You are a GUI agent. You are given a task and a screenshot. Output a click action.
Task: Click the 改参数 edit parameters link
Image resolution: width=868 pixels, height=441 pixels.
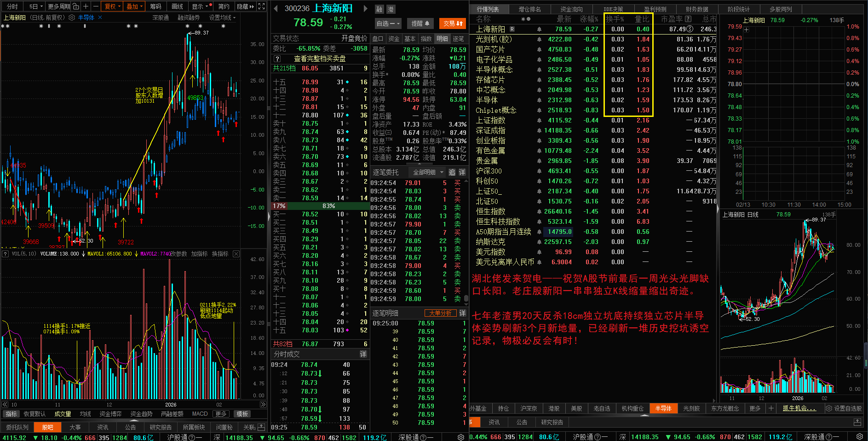pos(178,254)
